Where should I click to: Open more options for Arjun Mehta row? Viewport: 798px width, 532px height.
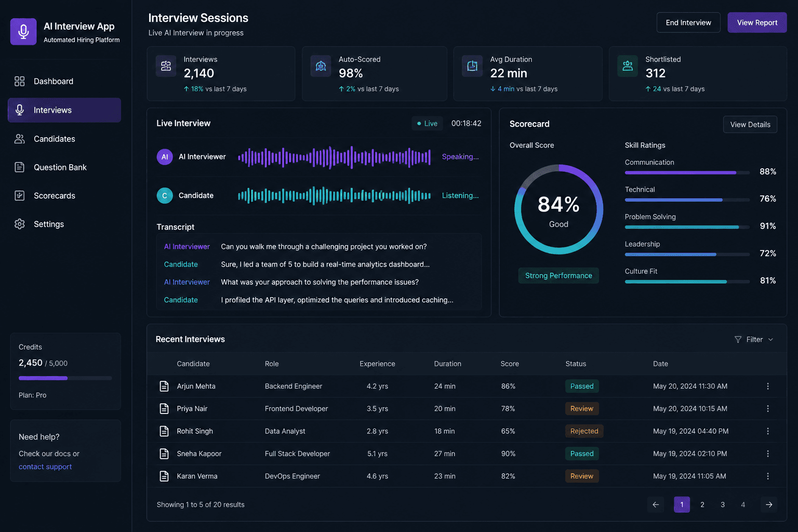coord(768,386)
